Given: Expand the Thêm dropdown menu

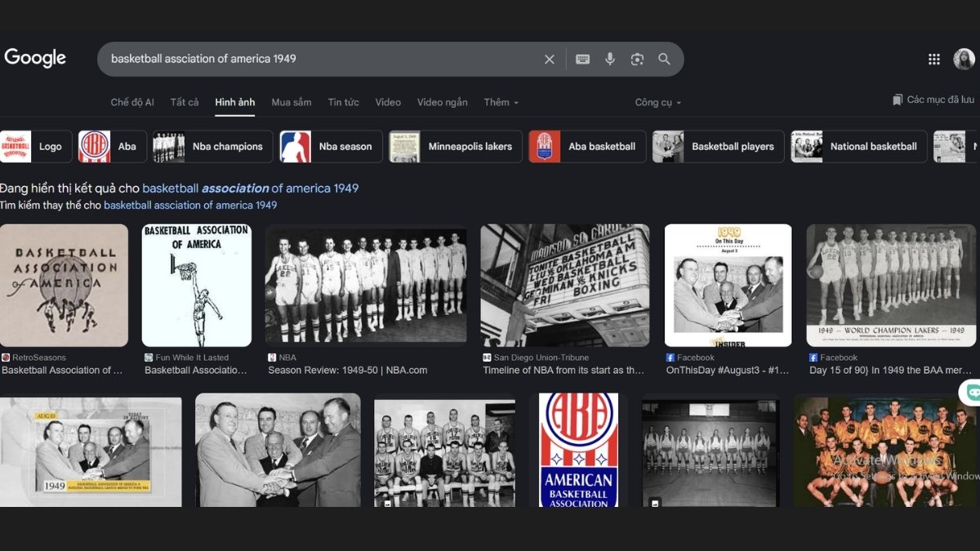Looking at the screenshot, I should point(501,102).
